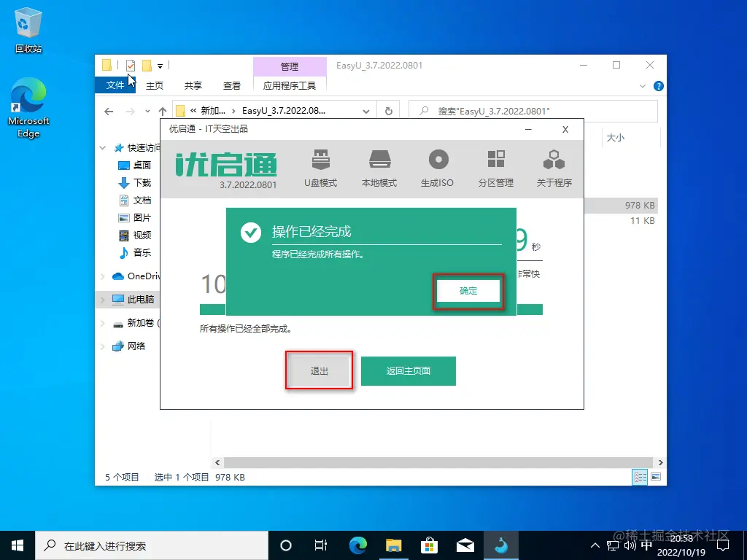Switch to large icons view layout
This screenshot has height=560, width=747.
click(x=656, y=477)
